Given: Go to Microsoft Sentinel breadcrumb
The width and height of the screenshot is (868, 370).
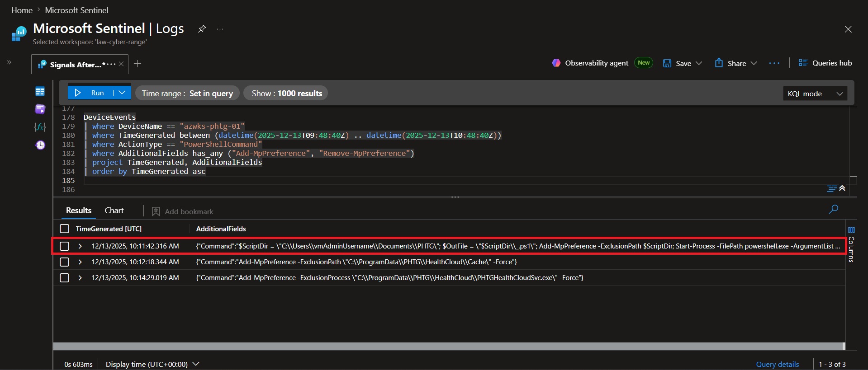Looking at the screenshot, I should pyautogui.click(x=76, y=10).
